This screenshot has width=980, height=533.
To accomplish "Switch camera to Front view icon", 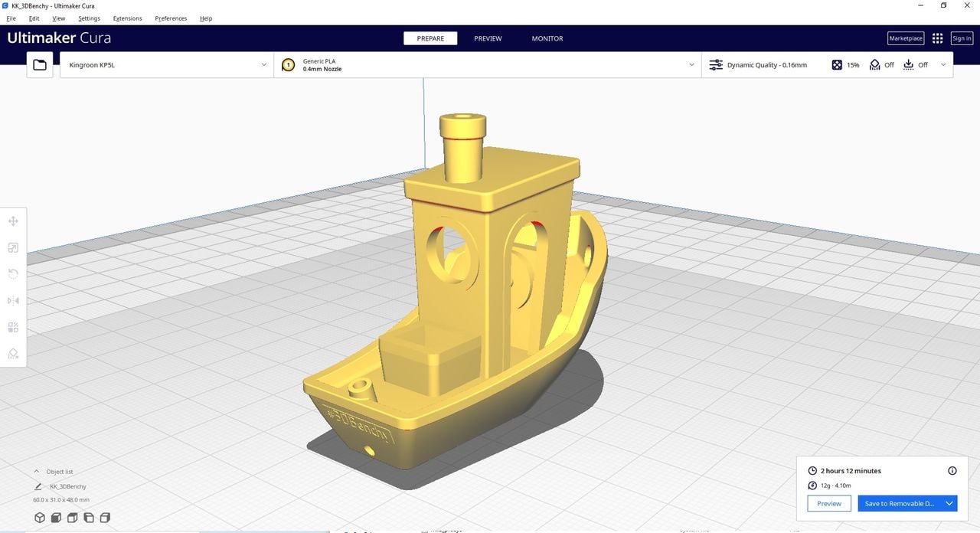I will (x=55, y=517).
